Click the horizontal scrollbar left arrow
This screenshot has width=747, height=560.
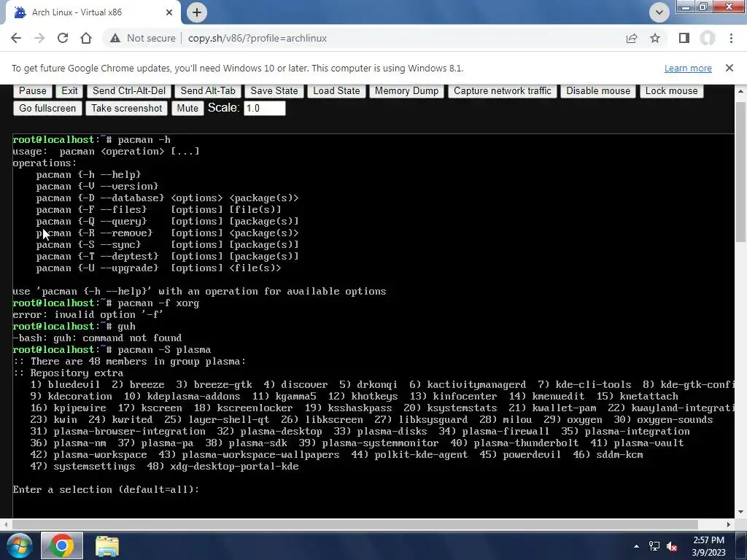click(x=6, y=524)
